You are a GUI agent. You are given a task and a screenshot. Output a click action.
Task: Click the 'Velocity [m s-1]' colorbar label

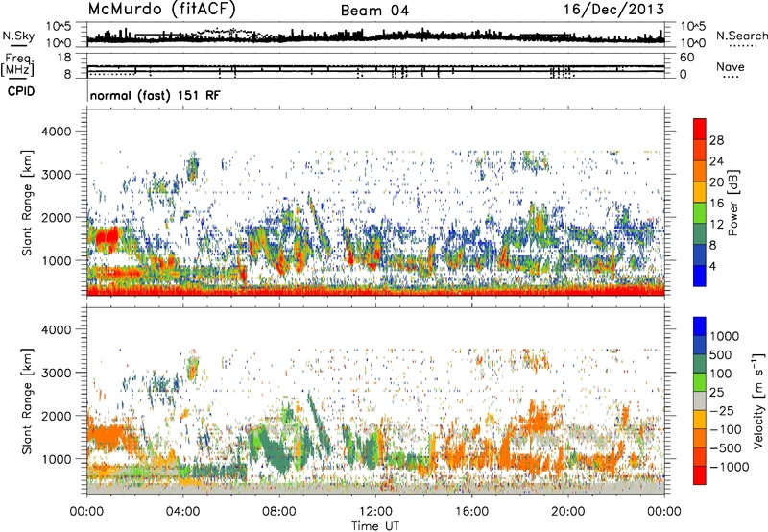[758, 400]
